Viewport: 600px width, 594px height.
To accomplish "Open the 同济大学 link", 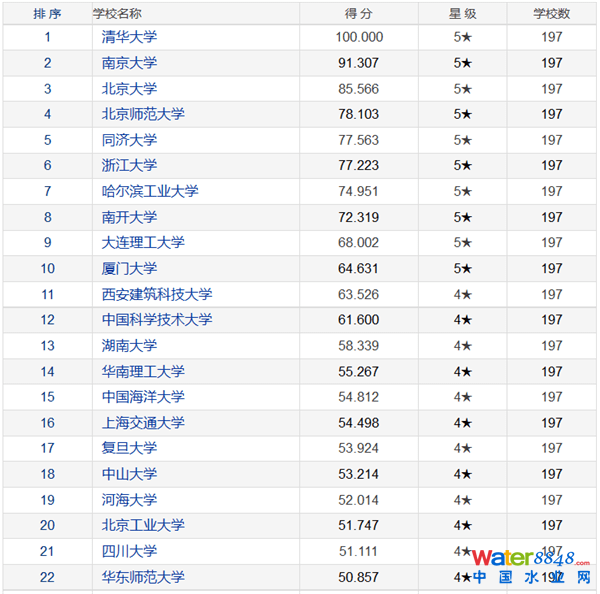I will click(129, 140).
